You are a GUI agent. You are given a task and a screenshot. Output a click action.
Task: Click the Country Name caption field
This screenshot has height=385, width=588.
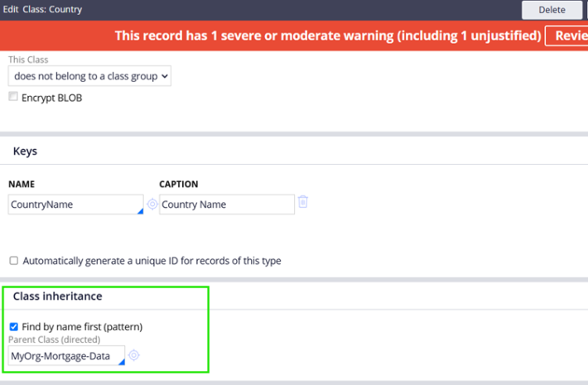[x=226, y=205]
